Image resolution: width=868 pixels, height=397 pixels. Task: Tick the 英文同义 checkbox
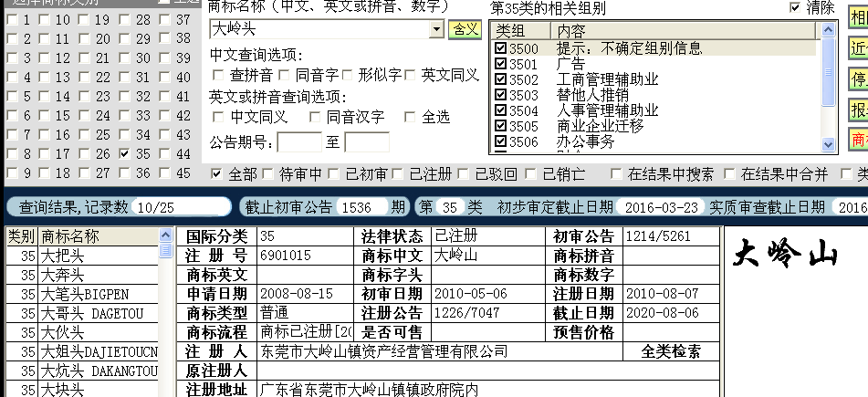410,75
